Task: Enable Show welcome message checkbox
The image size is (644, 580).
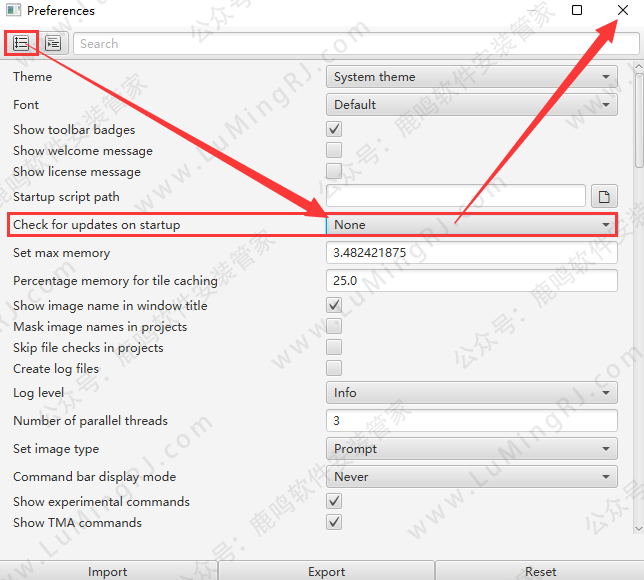Action: click(334, 150)
